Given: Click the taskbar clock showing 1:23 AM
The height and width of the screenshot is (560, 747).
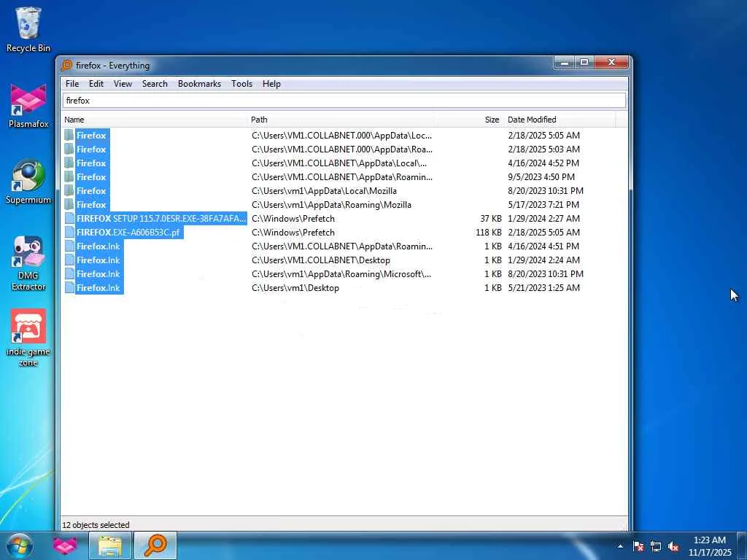Looking at the screenshot, I should (x=709, y=546).
